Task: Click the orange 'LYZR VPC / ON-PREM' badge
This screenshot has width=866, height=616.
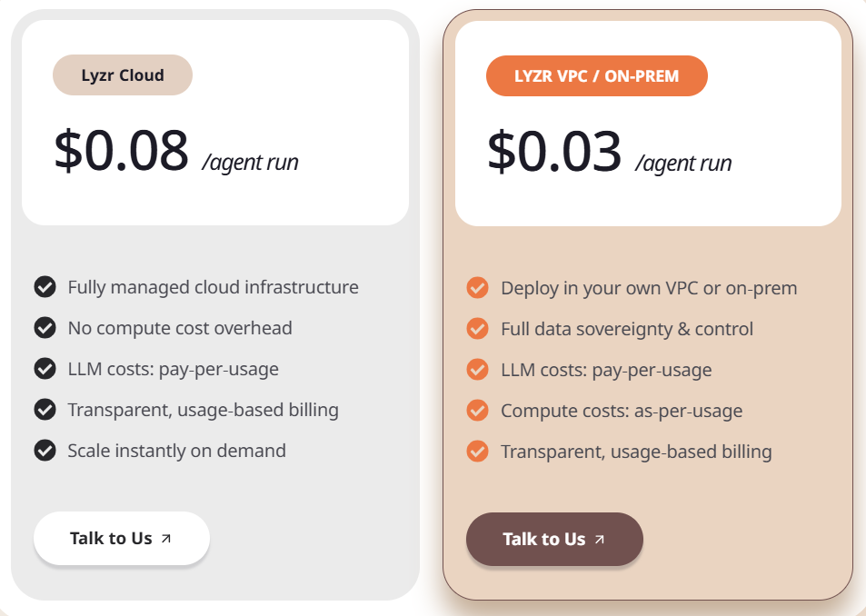Action: point(597,75)
